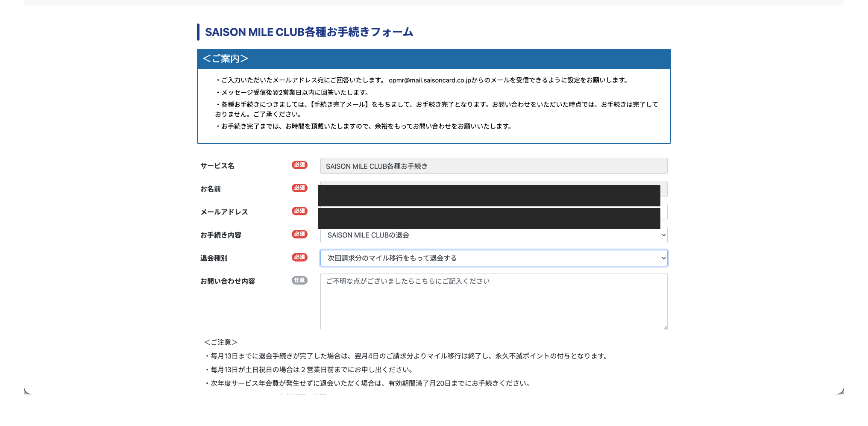The width and height of the screenshot is (868, 426).
Task: Click the 必須 badge next to お名前
Action: [x=299, y=188]
